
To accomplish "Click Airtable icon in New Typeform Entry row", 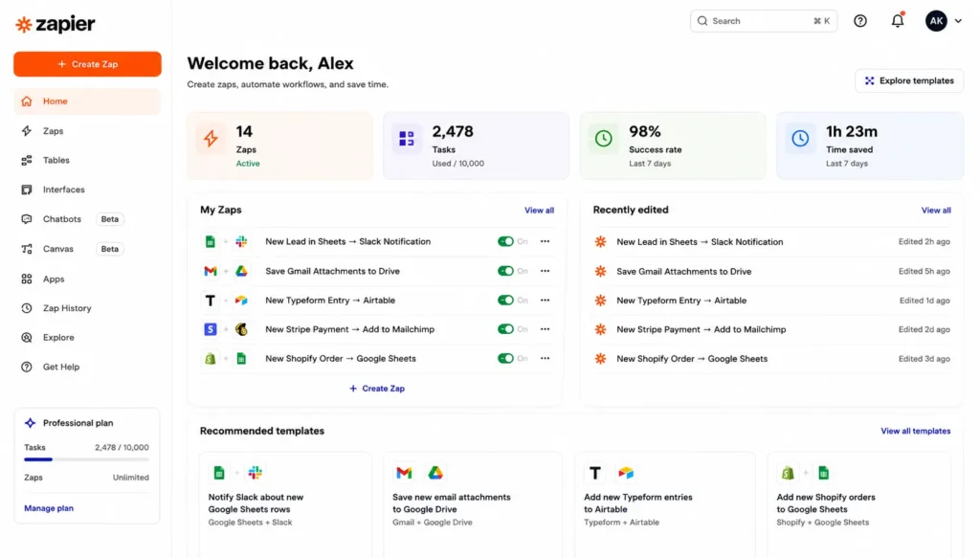I will pos(241,301).
